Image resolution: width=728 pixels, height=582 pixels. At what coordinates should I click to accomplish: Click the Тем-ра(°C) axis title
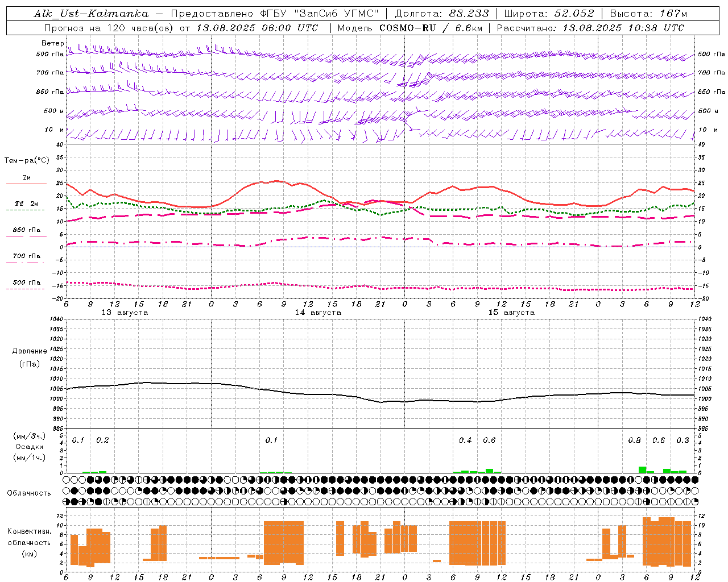27,161
